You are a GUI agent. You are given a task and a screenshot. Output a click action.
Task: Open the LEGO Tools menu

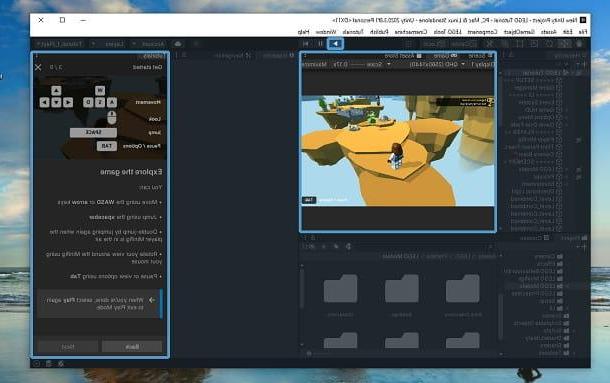(x=447, y=32)
